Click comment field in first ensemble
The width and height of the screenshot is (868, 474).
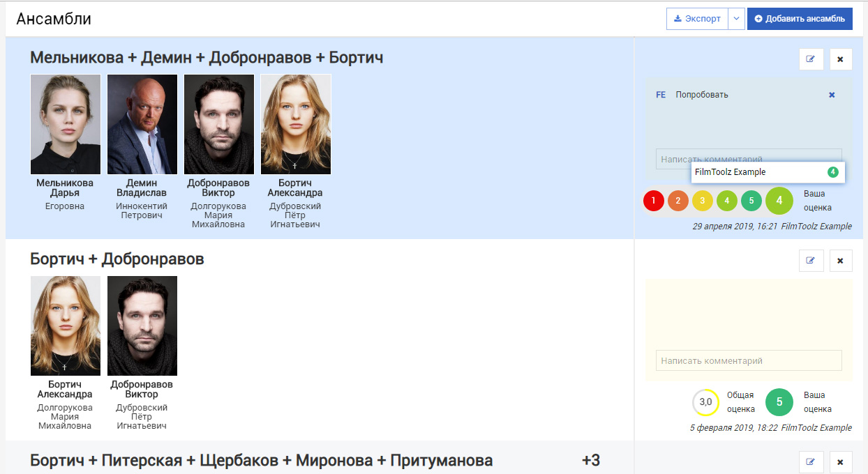(749, 159)
